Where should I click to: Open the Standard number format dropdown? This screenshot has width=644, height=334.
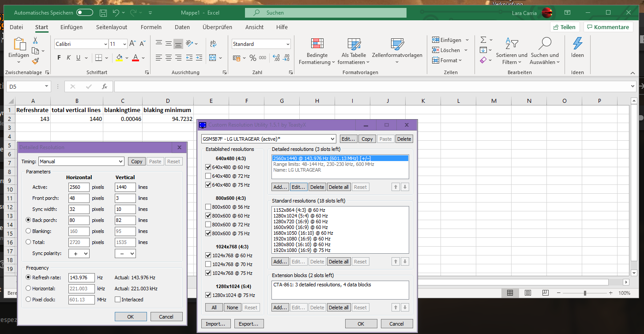(288, 44)
